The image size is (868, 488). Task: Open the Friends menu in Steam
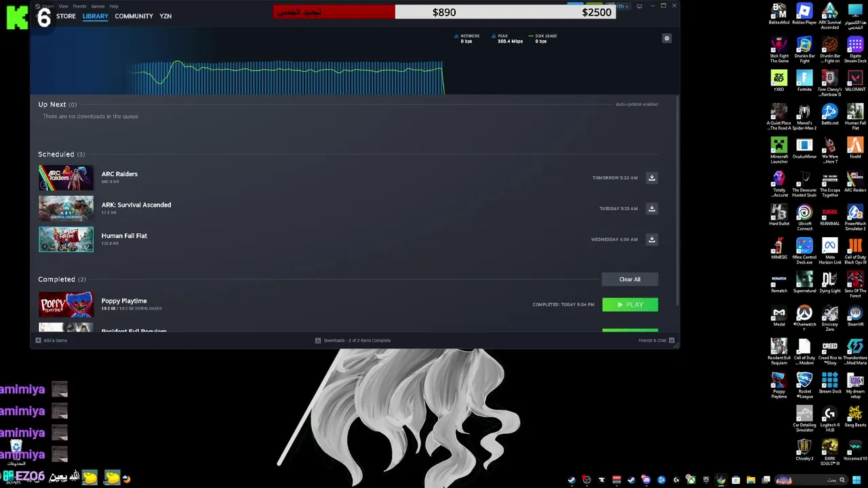[79, 6]
